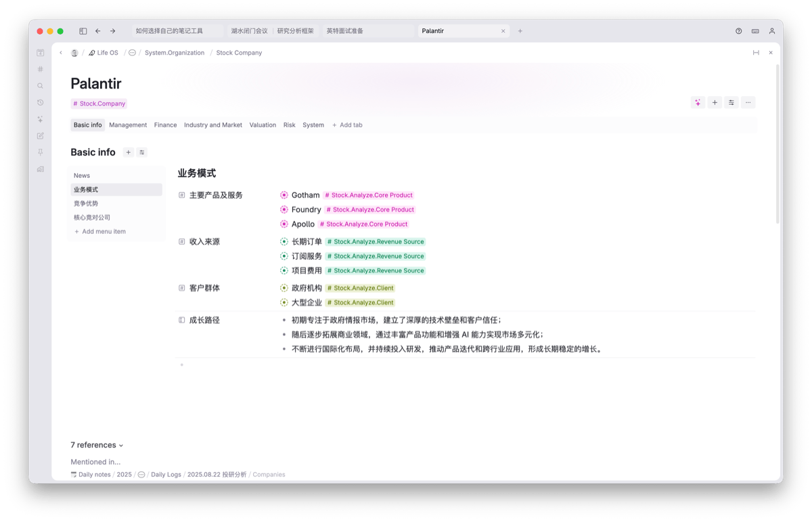Click the Stock.Company tag under the title

[x=99, y=103]
